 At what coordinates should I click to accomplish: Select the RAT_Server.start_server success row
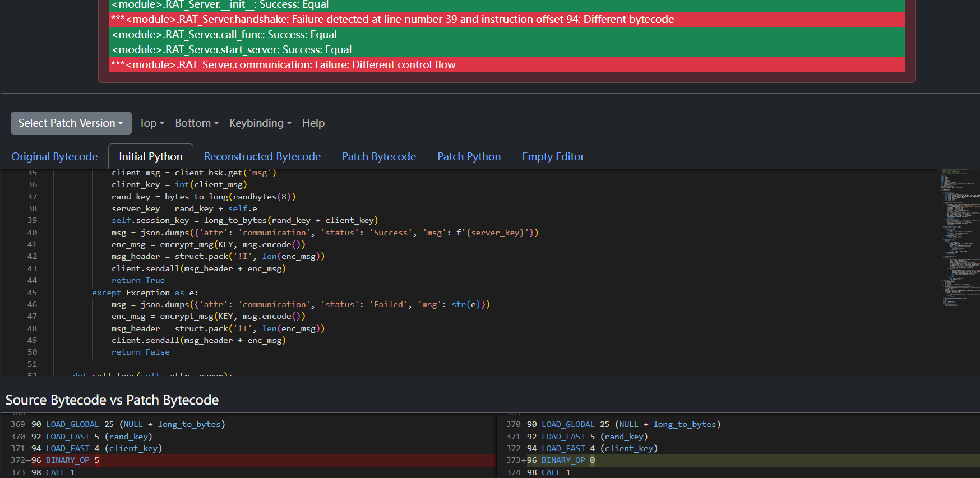(506, 50)
